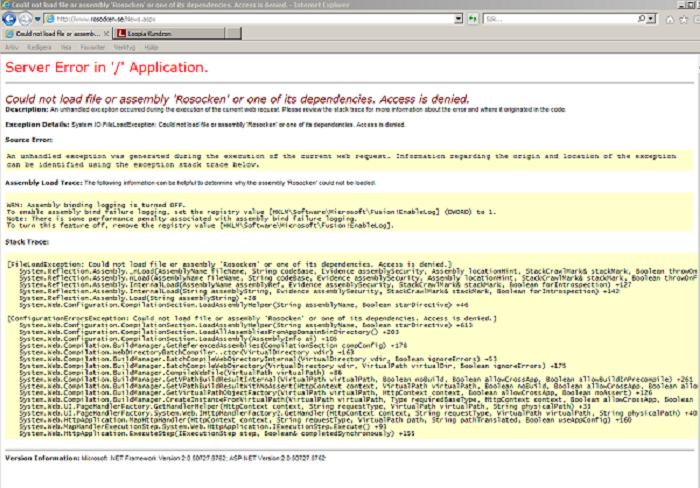The height and width of the screenshot is (488, 700).
Task: Click the 'Exception Details:' label
Action: click(37, 125)
